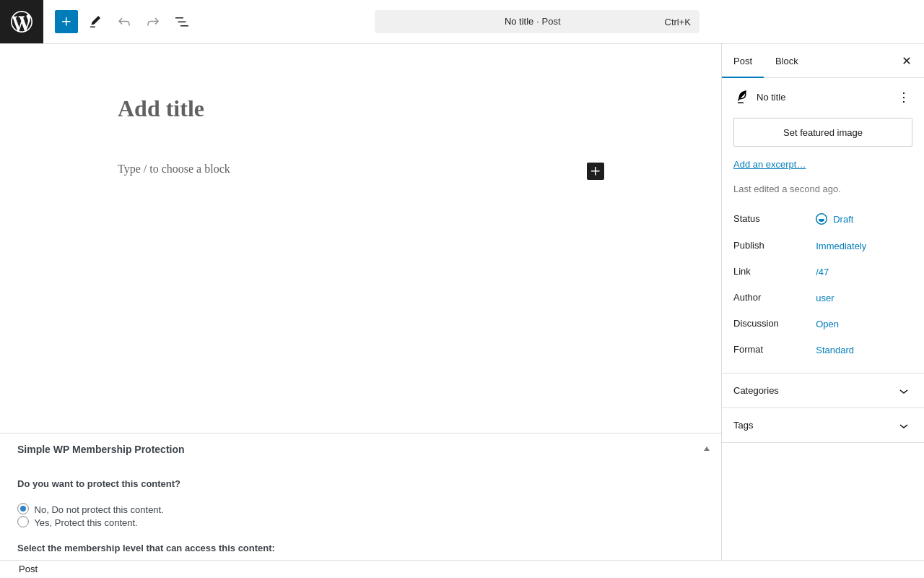This screenshot has width=924, height=578.
Task: Select 'Yes, Protect this content' option
Action: tap(23, 522)
